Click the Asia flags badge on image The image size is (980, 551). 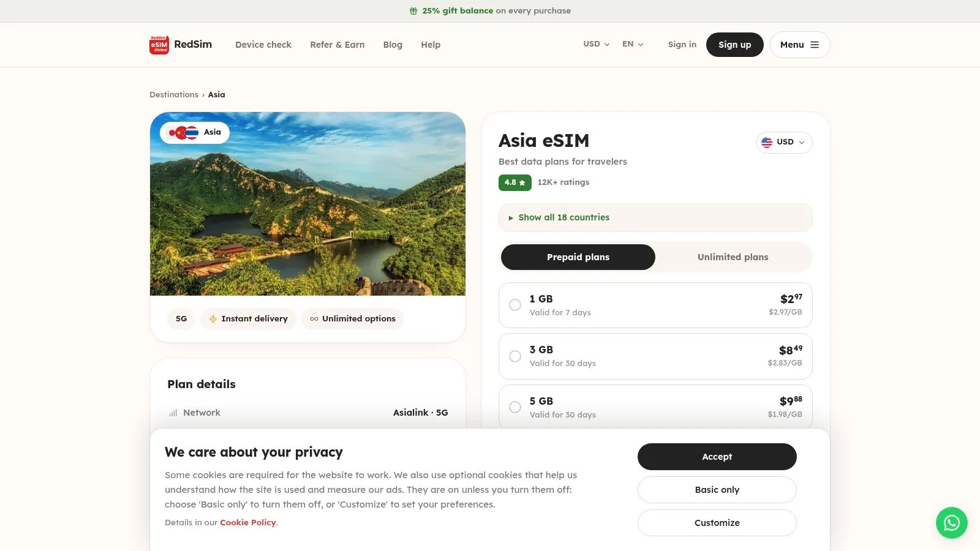(195, 132)
